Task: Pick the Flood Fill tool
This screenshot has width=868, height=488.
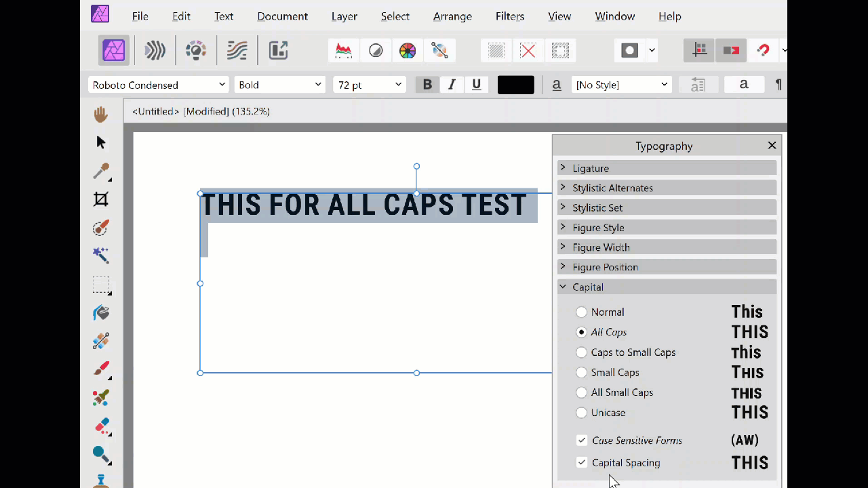Action: 100,312
